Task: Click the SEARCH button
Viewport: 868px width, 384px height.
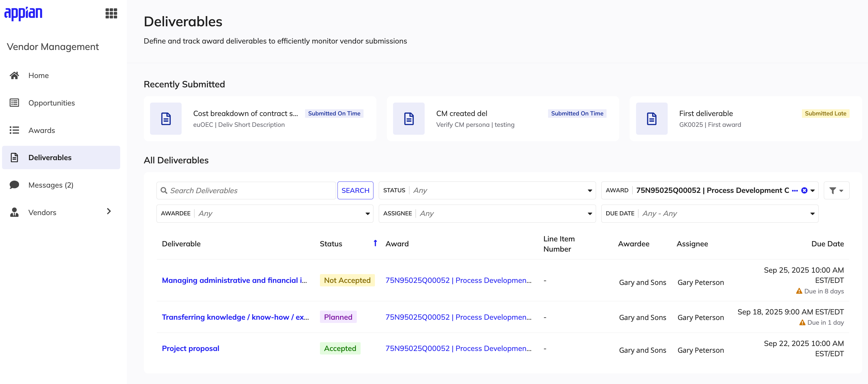Action: click(x=355, y=191)
